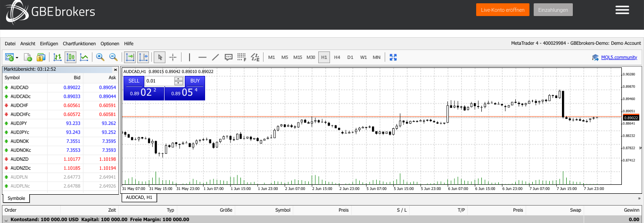
Task: Click the Einzahlungen button
Action: point(553,10)
